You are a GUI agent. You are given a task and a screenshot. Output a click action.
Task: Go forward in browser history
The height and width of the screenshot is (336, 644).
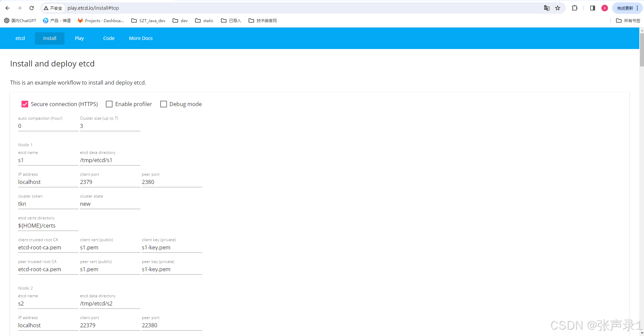pyautogui.click(x=19, y=8)
